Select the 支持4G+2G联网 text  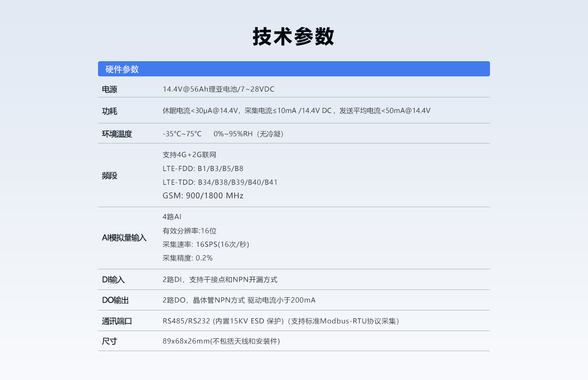tap(189, 154)
